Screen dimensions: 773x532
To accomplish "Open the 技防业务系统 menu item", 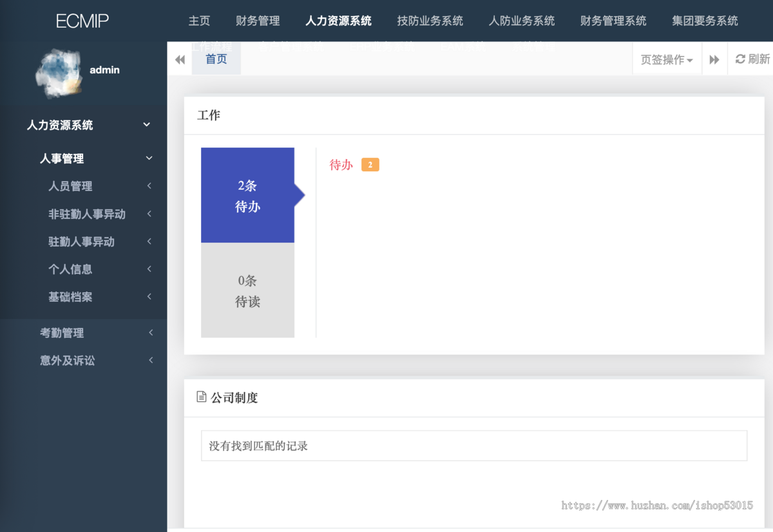I will tap(430, 21).
